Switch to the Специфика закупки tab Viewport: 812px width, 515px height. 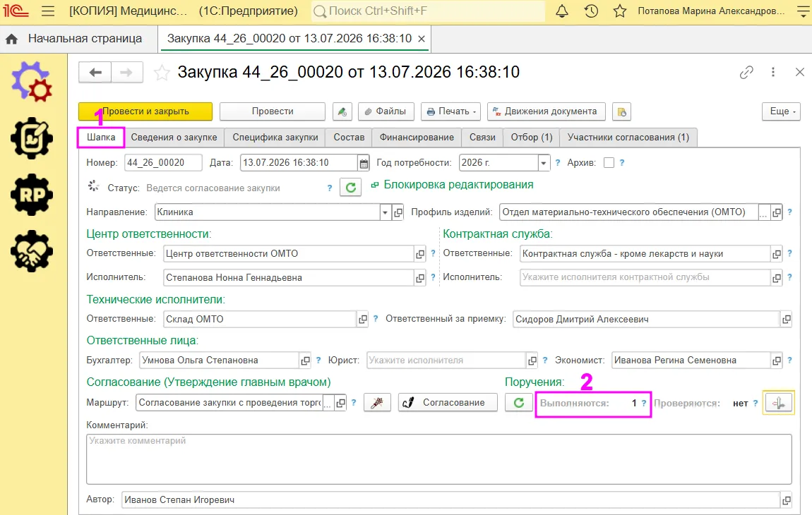click(x=275, y=137)
